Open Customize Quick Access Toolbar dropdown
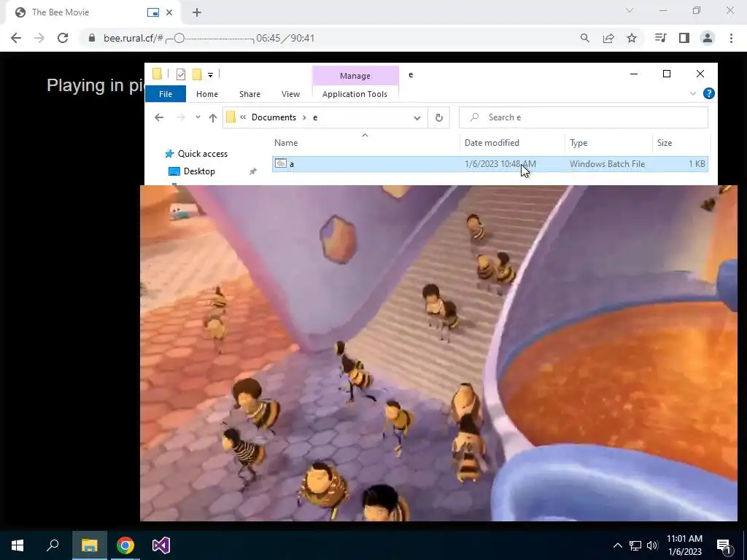The height and width of the screenshot is (560, 747). [x=210, y=74]
